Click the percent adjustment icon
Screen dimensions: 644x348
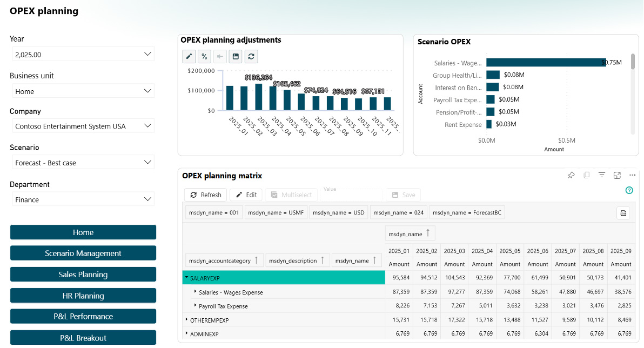[204, 56]
